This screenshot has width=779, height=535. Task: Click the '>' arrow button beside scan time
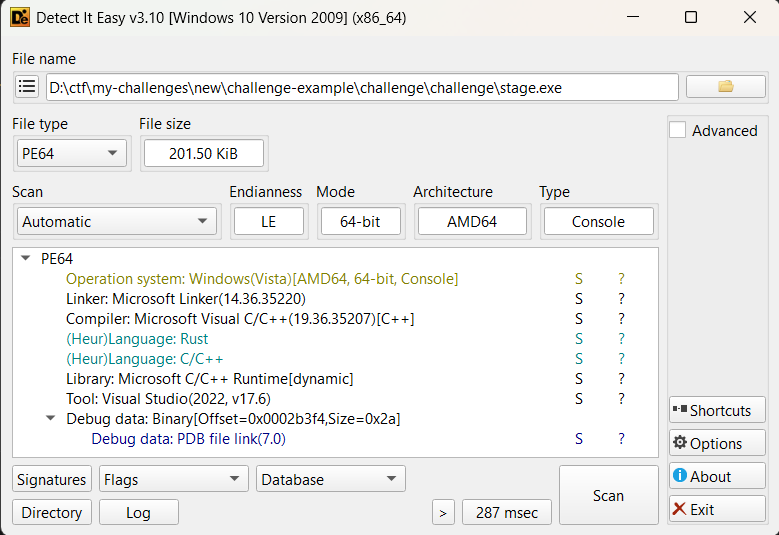coord(443,512)
